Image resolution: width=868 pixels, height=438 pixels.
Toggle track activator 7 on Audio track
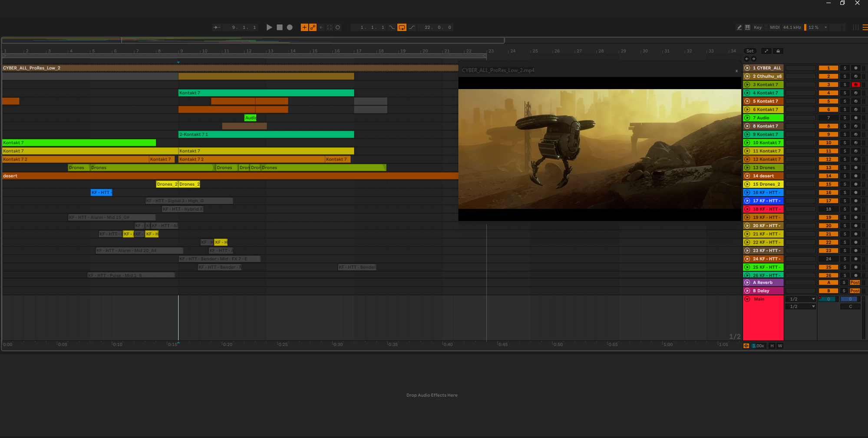pyautogui.click(x=828, y=118)
